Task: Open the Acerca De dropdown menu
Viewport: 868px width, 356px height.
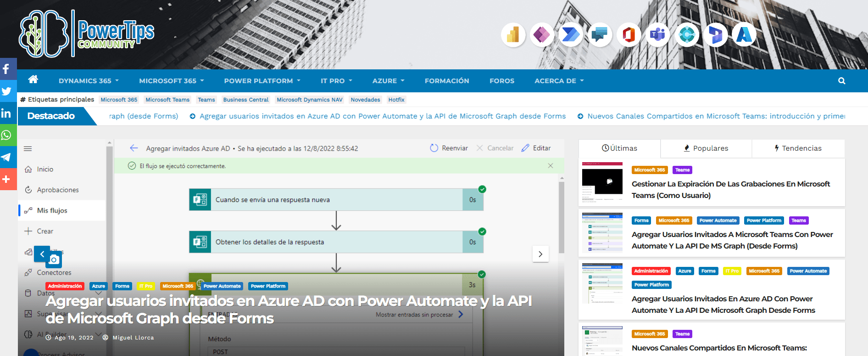Action: tap(559, 81)
